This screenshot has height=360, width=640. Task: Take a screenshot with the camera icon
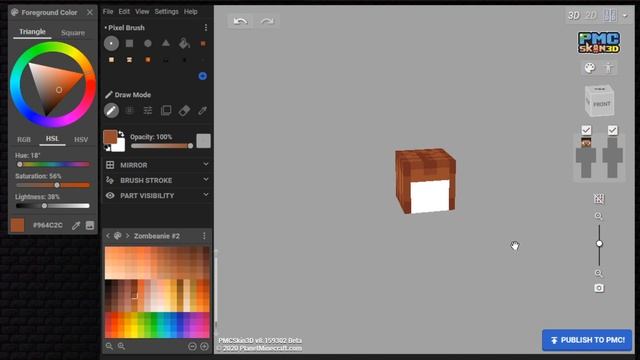point(599,288)
